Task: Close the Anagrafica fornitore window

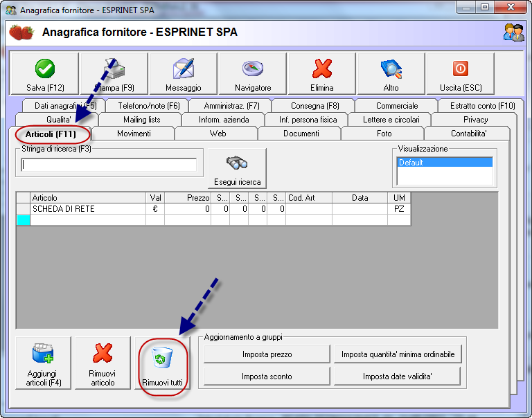Action: (511, 7)
